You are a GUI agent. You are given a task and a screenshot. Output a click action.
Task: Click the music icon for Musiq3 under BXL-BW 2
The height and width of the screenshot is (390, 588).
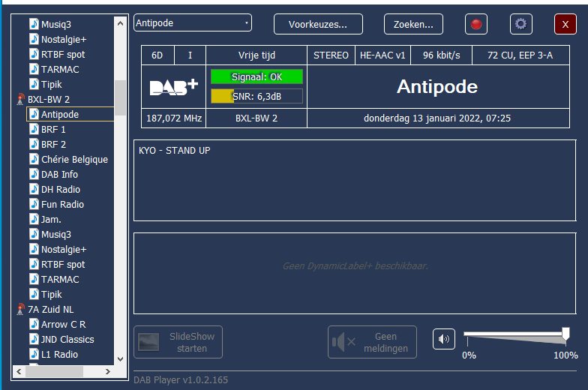coord(34,234)
